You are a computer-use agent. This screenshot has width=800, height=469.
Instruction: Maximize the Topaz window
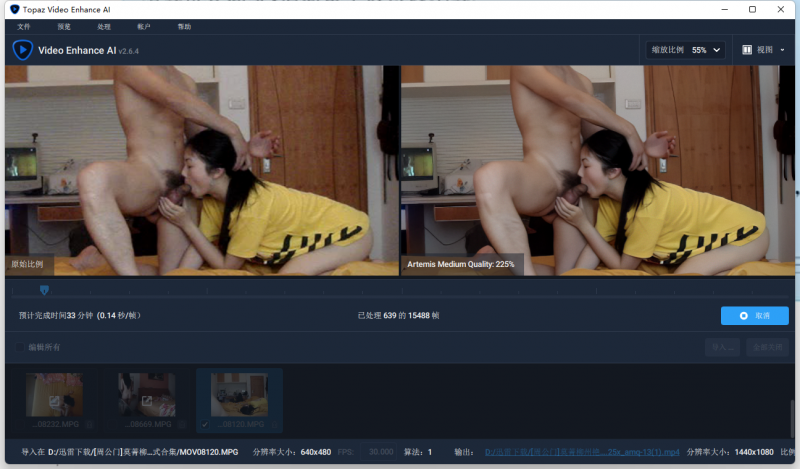(752, 9)
